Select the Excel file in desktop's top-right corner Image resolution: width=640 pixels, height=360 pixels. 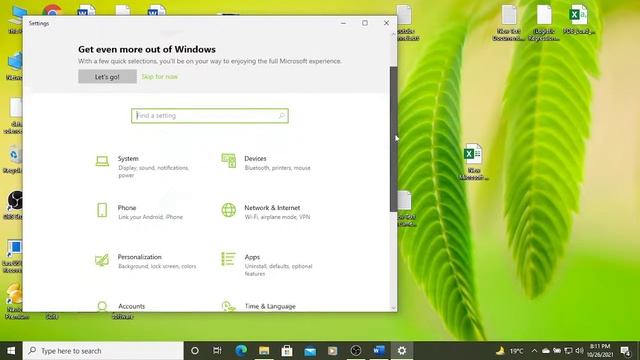[x=579, y=20]
